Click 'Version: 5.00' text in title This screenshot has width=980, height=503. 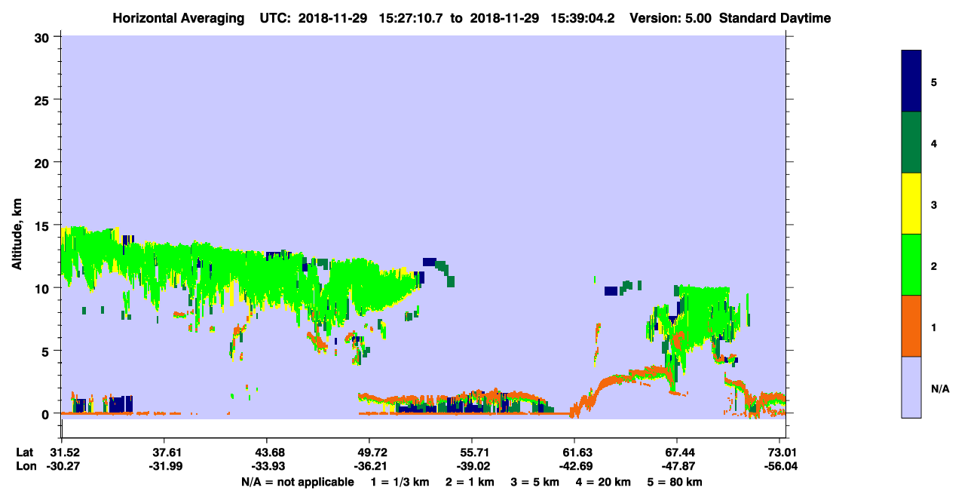[x=670, y=18]
